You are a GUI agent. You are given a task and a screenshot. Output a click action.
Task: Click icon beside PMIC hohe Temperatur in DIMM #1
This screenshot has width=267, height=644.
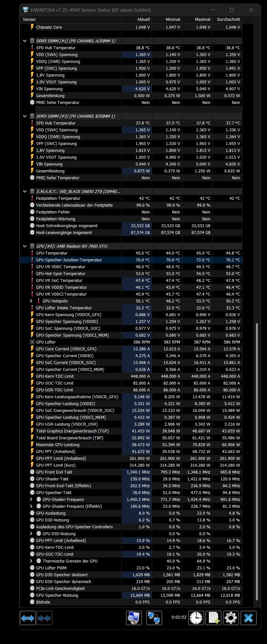tap(32, 103)
